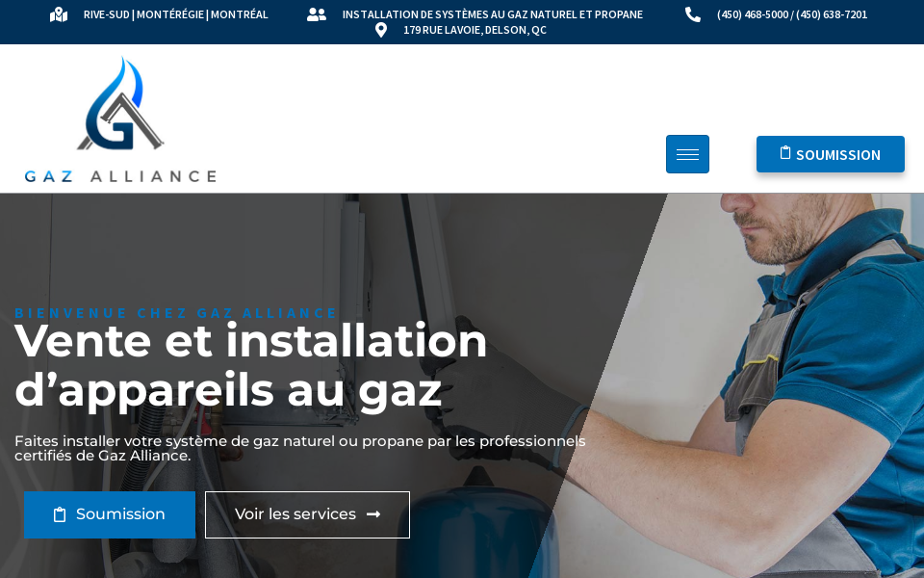Click the blue SOUMISSION header button

(x=831, y=154)
